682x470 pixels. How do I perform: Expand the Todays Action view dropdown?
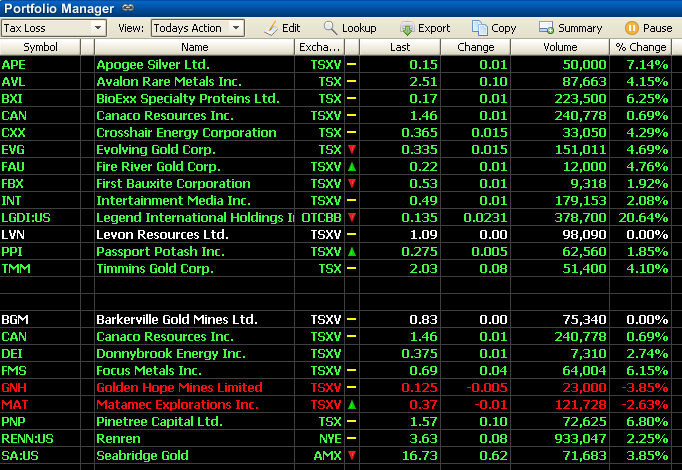236,28
